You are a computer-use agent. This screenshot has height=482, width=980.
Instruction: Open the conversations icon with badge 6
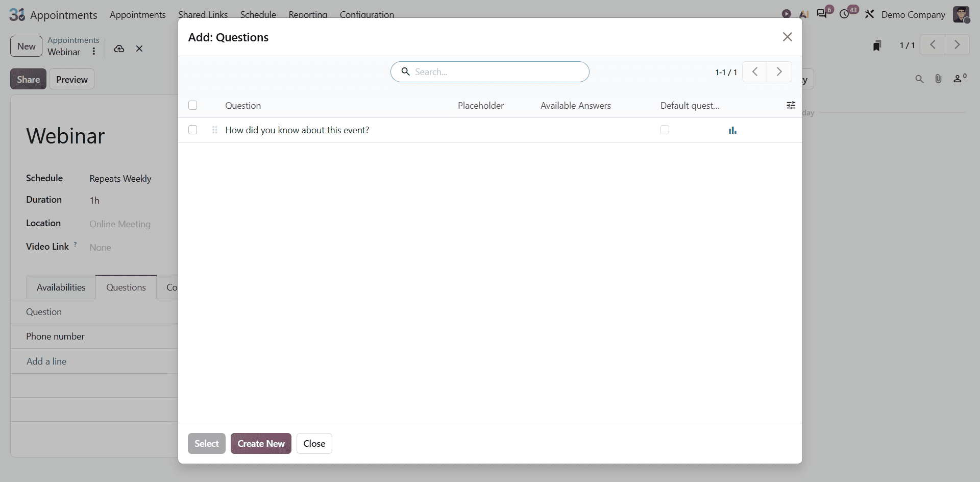pyautogui.click(x=822, y=14)
